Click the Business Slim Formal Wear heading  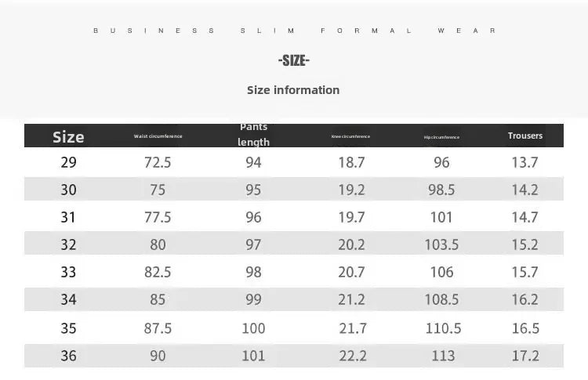294,31
